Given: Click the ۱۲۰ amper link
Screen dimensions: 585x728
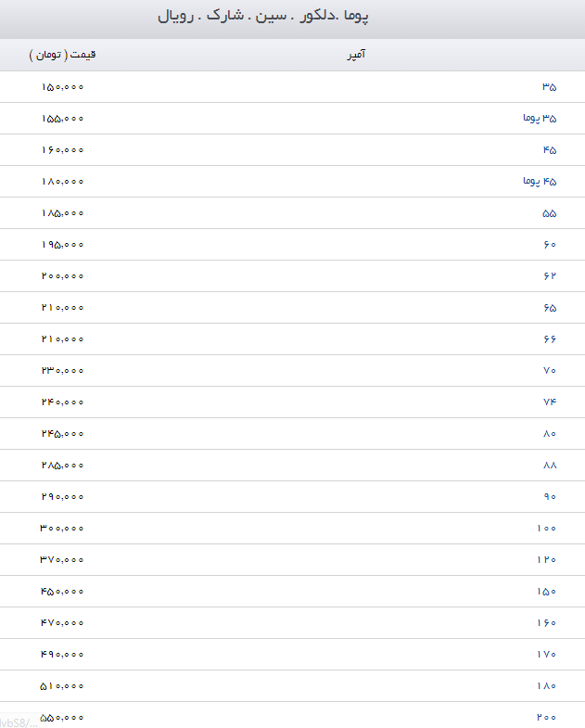Looking at the screenshot, I should coord(546,560).
